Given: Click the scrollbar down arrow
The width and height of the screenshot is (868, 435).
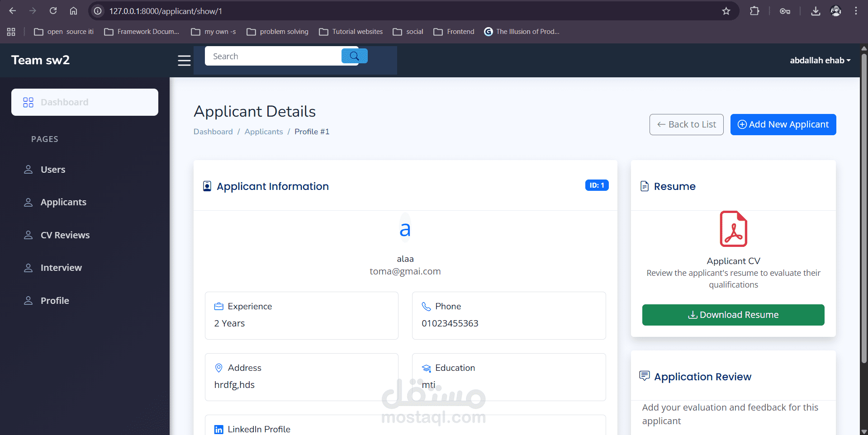Looking at the screenshot, I should [x=864, y=431].
